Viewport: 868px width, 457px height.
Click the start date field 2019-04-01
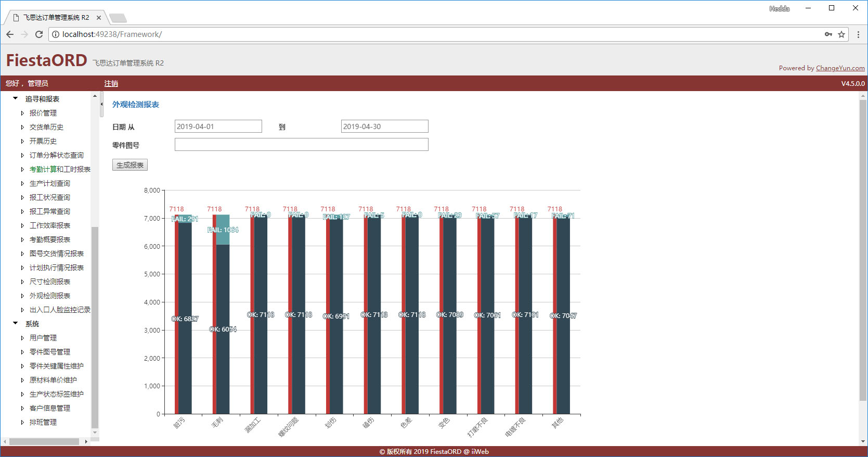(218, 126)
